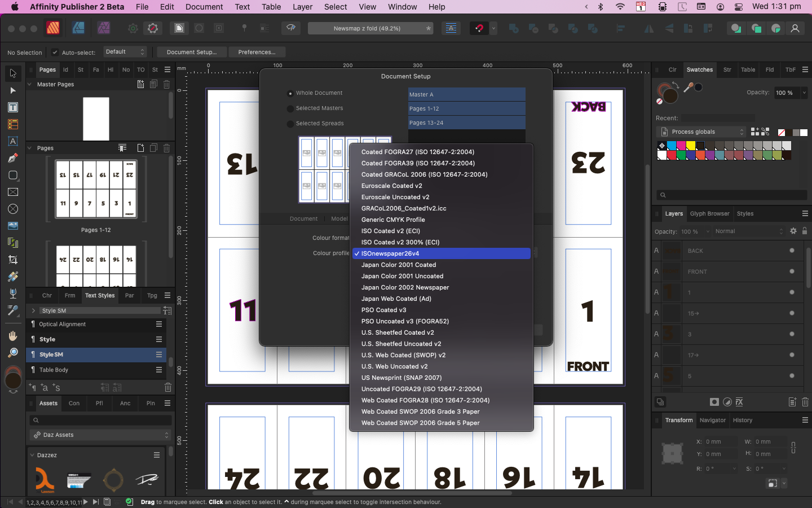Switch to the Designer persona icon
The height and width of the screenshot is (508, 812).
pyautogui.click(x=78, y=28)
